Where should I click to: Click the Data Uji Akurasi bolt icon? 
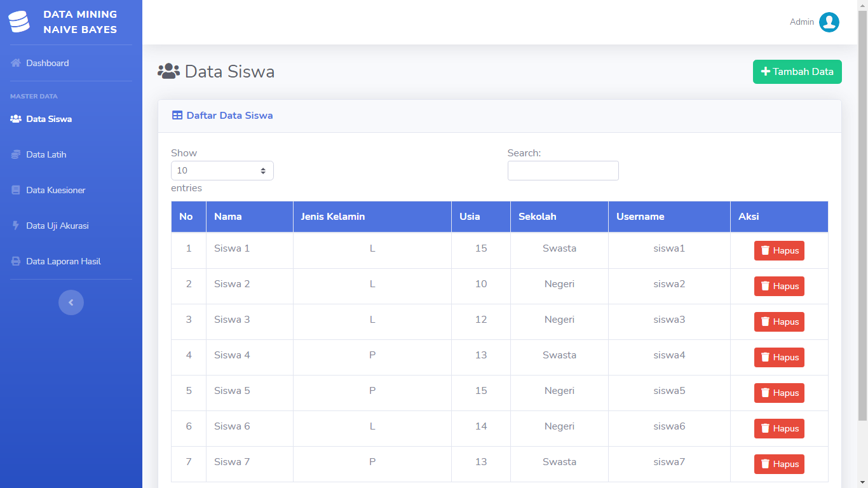(x=16, y=226)
